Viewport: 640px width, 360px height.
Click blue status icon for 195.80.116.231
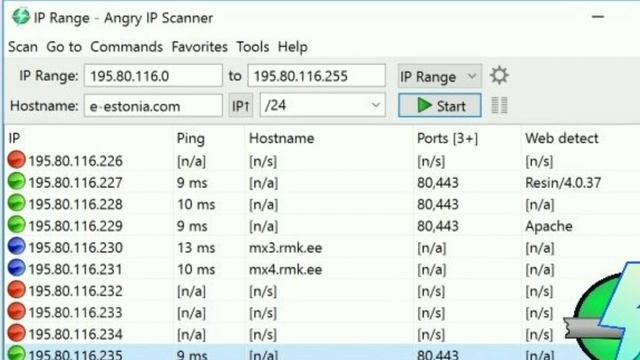tap(17, 268)
